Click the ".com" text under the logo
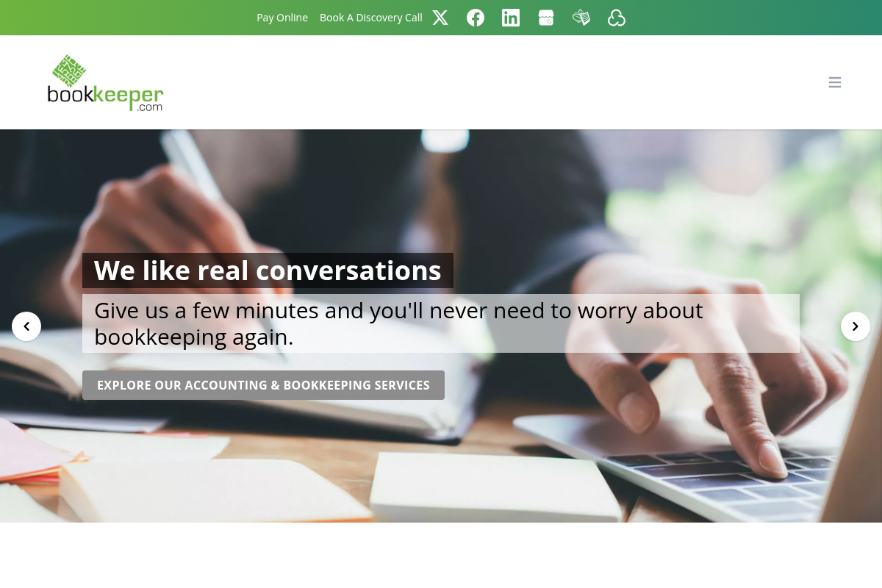The width and height of the screenshot is (882, 588). point(149,107)
